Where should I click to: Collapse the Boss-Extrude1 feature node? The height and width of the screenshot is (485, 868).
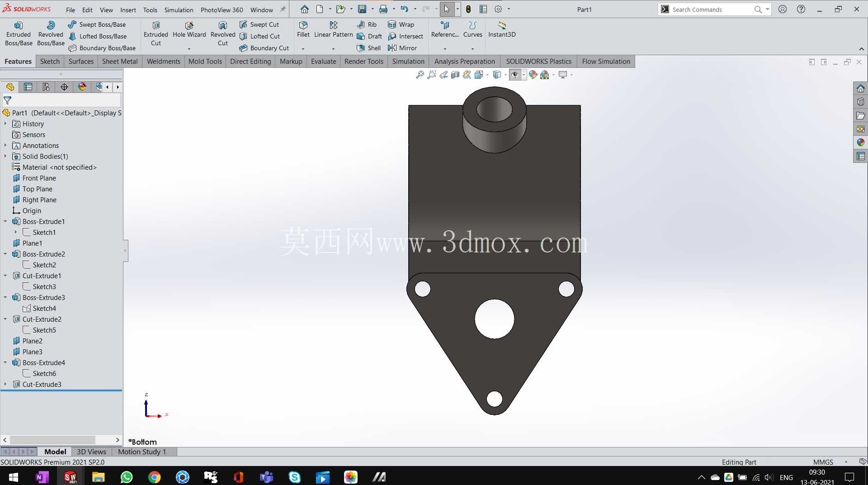coord(5,221)
